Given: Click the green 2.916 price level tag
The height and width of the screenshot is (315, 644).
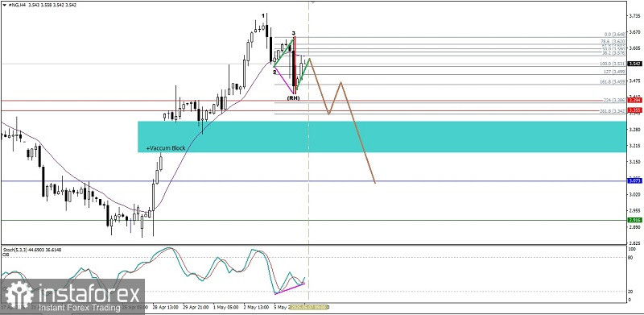Looking at the screenshot, I should pos(634,220).
